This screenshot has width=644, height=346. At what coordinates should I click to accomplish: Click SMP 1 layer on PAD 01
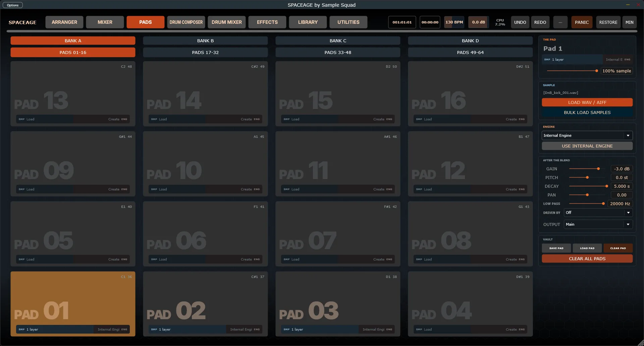pyautogui.click(x=55, y=329)
